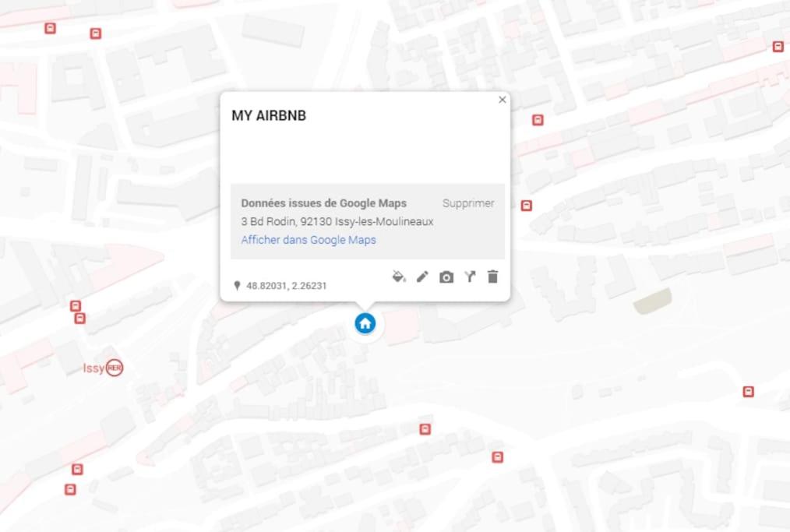790x532 pixels.
Task: Click the pin icon beside coordinates
Action: tap(238, 286)
